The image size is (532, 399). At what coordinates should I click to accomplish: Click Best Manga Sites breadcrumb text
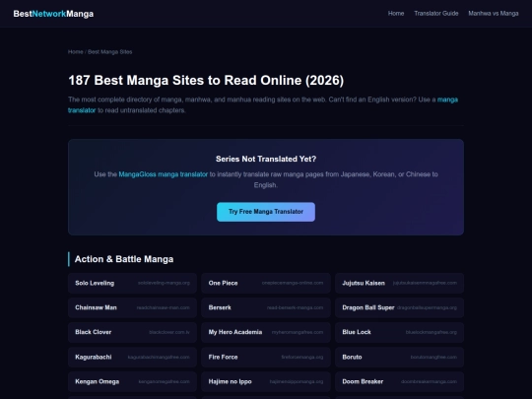110,52
